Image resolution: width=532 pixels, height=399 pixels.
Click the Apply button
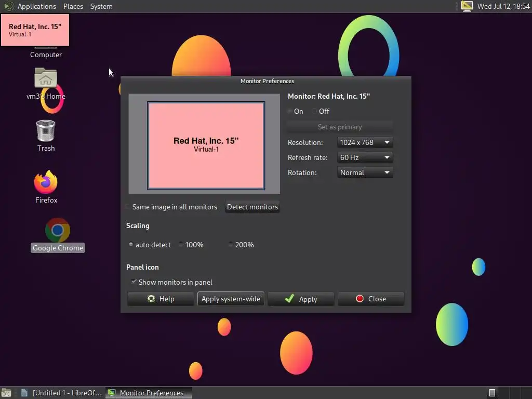301,299
